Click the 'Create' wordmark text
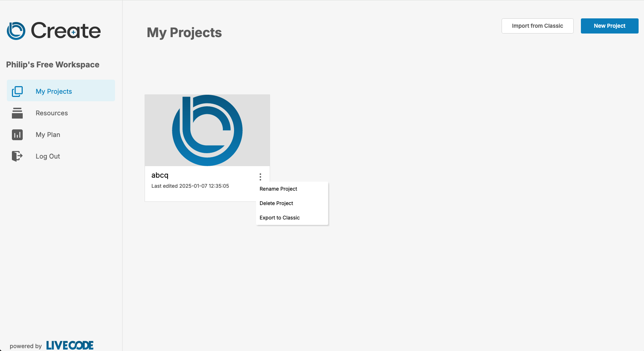 coord(66,31)
